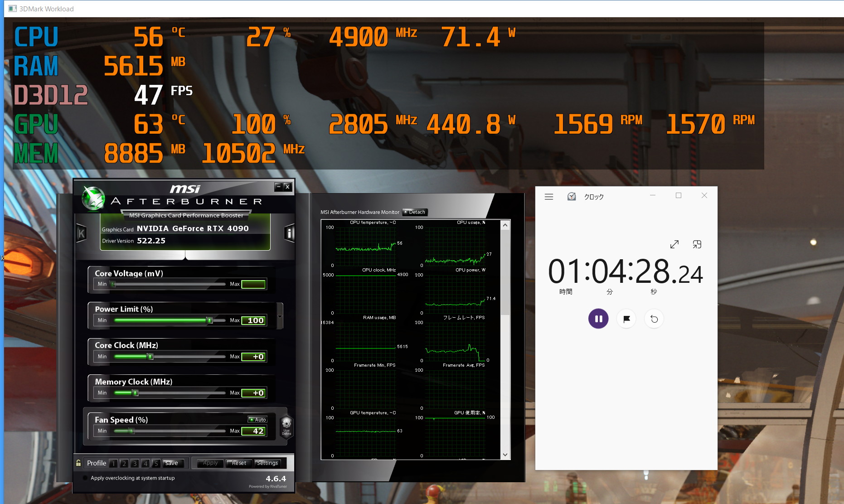The image size is (844, 504).
Task: Toggle the profile lock padlock icon
Action: tap(78, 463)
